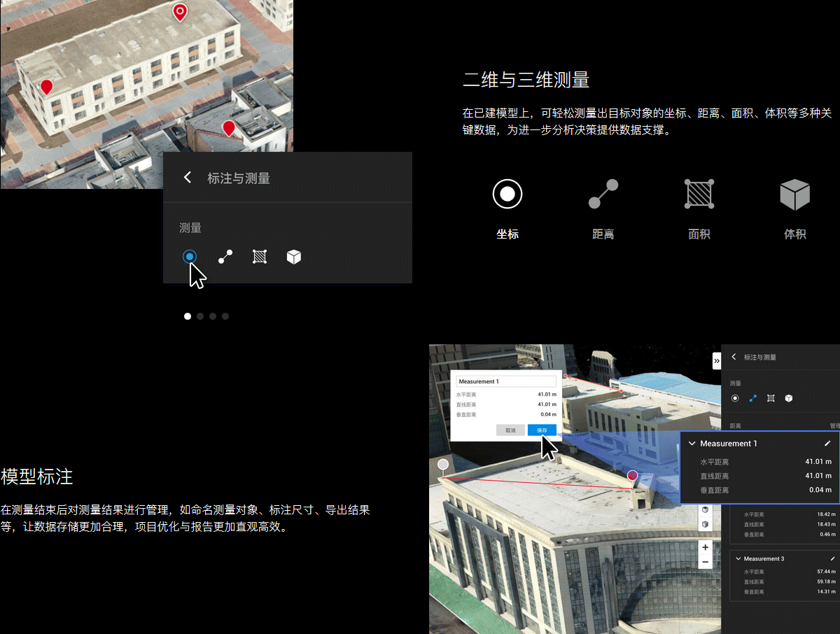Click the 保存 button in dialog
Viewport: 840px width, 634px height.
[542, 430]
